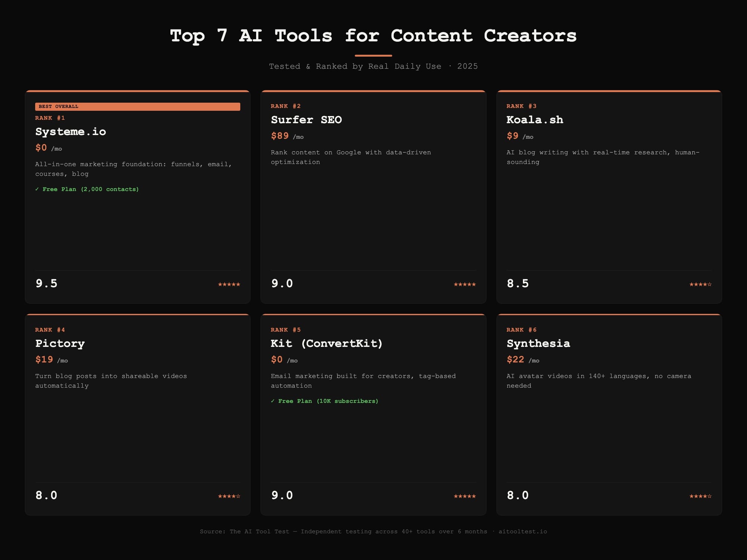Click the RANK #6 label

coord(521,330)
